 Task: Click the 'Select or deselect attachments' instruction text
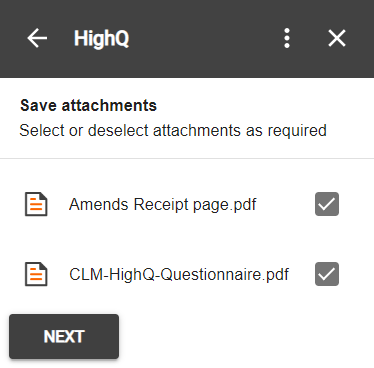pos(173,130)
